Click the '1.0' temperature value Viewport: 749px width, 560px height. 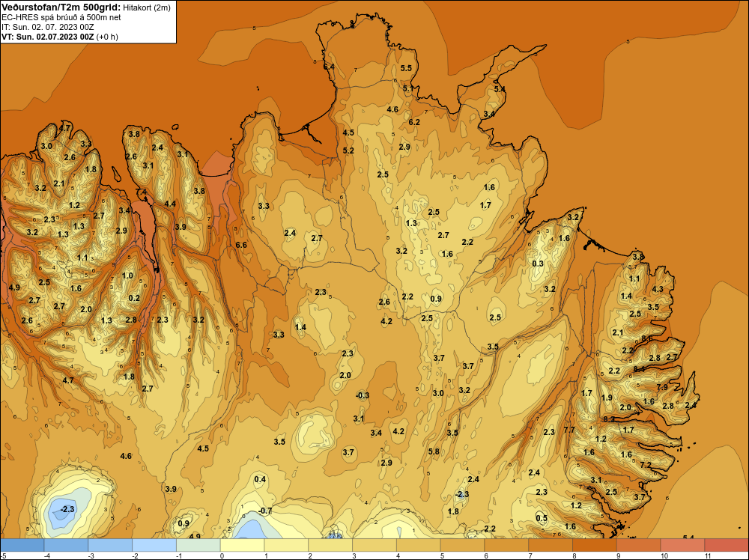[x=127, y=276]
